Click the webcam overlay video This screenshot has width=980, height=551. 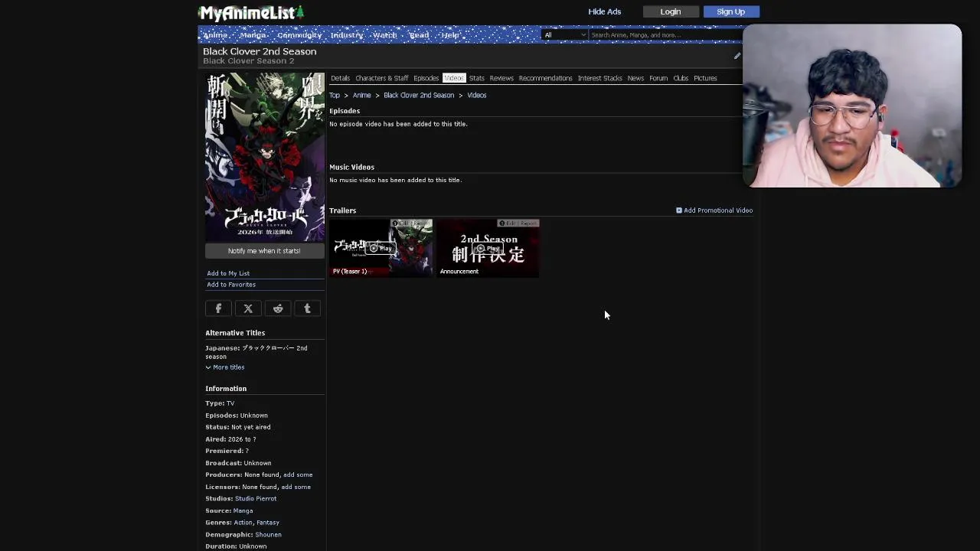(852, 106)
